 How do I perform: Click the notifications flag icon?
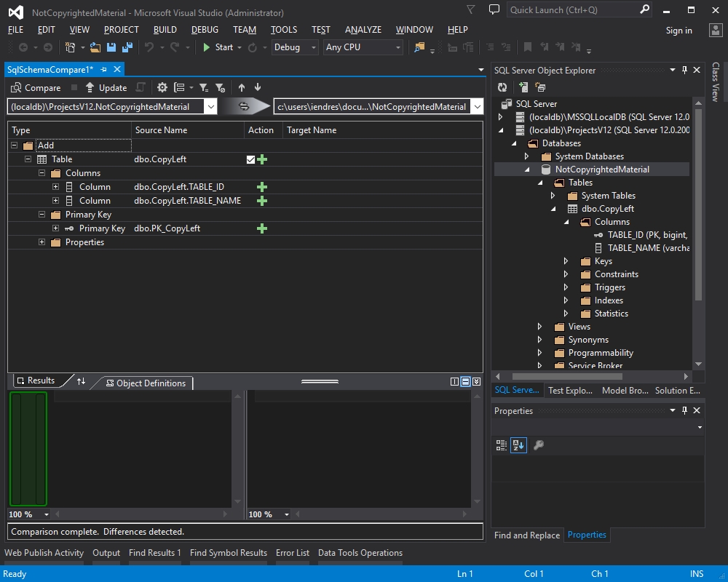coord(471,9)
